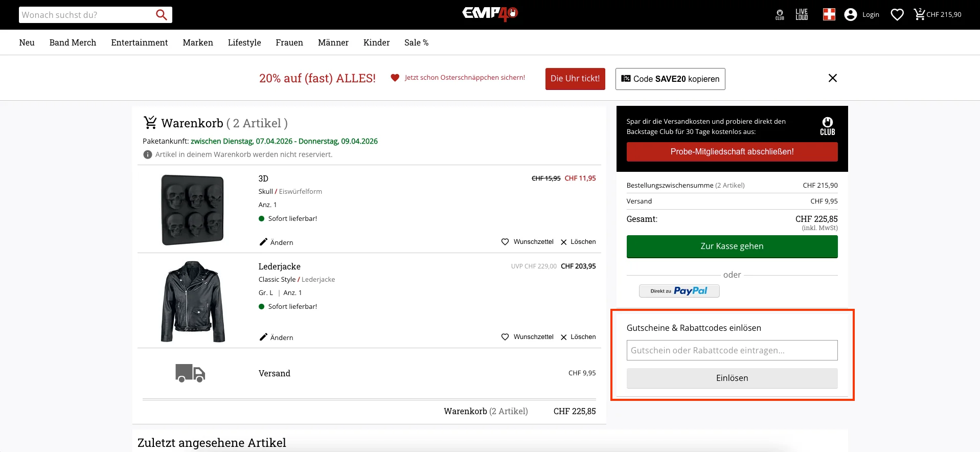Viewport: 980px width, 452px height.
Task: Open the Neu menu
Action: (x=27, y=42)
